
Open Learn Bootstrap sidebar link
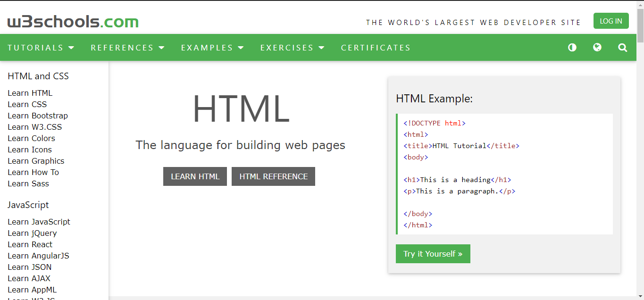pyautogui.click(x=38, y=116)
